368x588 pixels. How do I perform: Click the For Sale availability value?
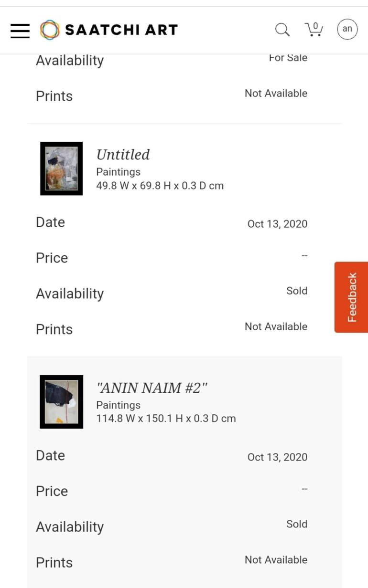(x=288, y=58)
